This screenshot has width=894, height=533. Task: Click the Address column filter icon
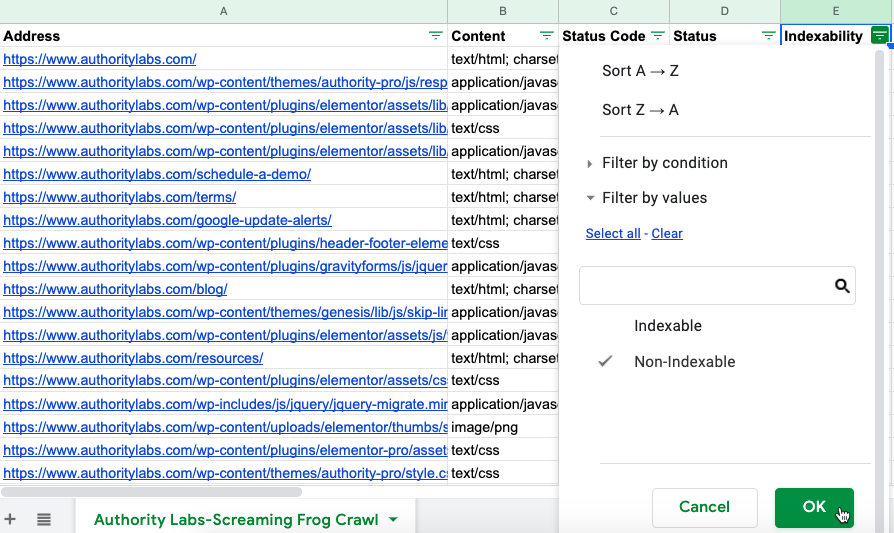[435, 36]
